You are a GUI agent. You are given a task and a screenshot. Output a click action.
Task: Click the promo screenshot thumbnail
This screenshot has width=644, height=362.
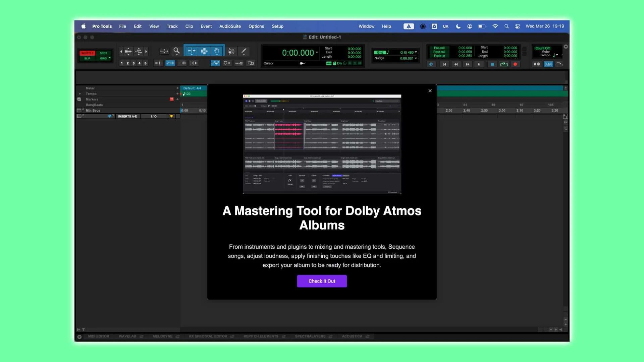point(322,144)
